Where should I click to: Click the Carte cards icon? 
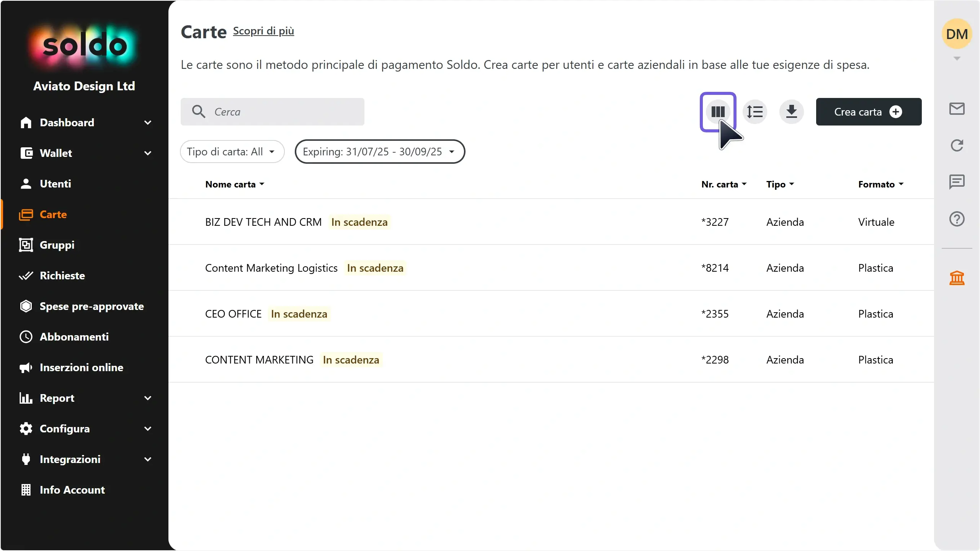tap(26, 214)
